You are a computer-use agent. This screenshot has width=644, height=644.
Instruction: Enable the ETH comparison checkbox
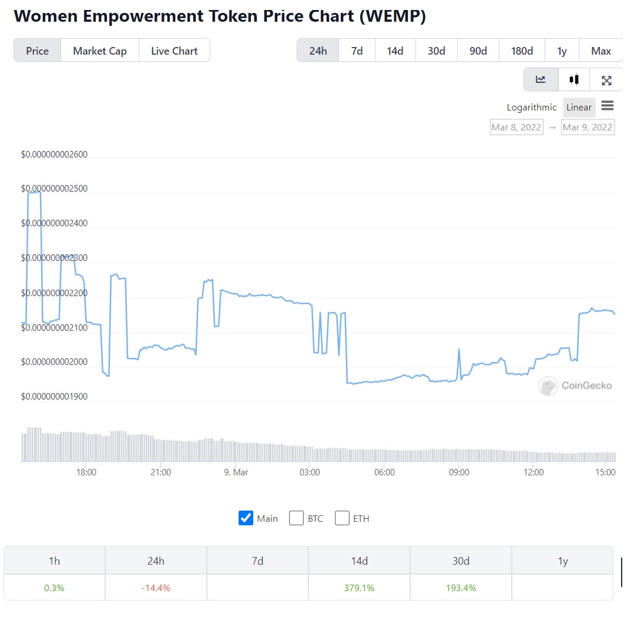click(x=342, y=518)
